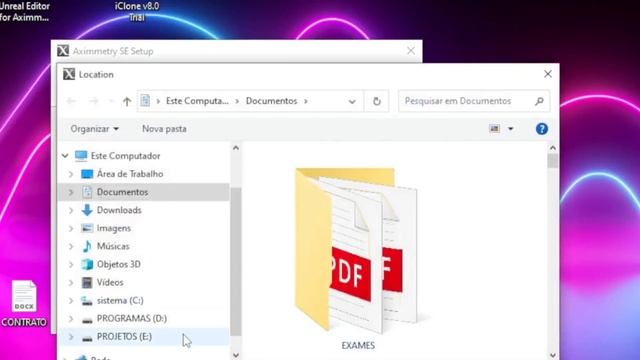
Task: Click the change view icon
Action: (x=494, y=129)
